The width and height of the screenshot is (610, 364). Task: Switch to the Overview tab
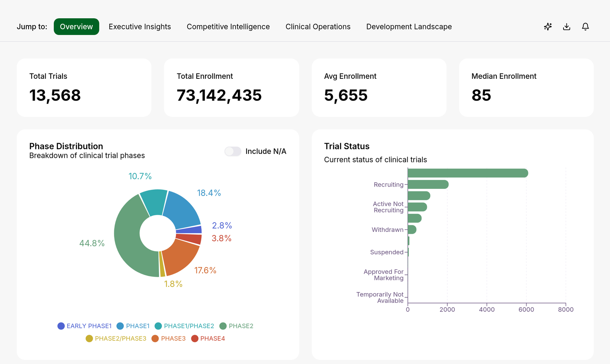click(76, 27)
